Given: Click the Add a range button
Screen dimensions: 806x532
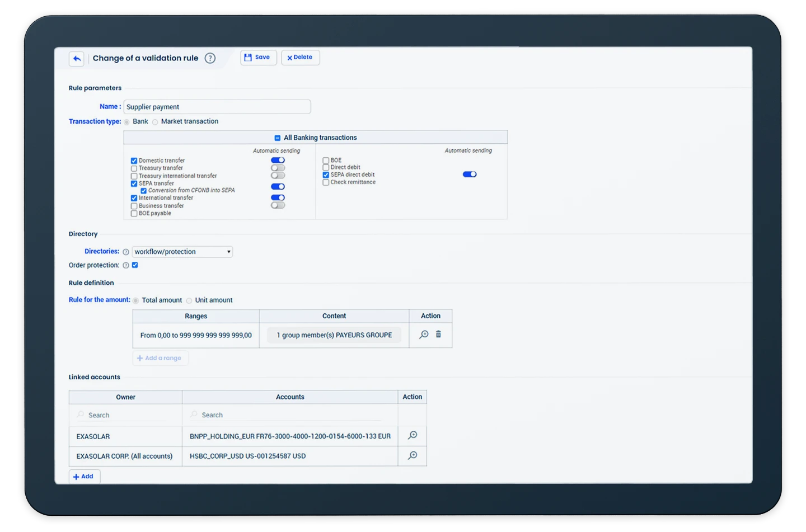Looking at the screenshot, I should pos(160,359).
